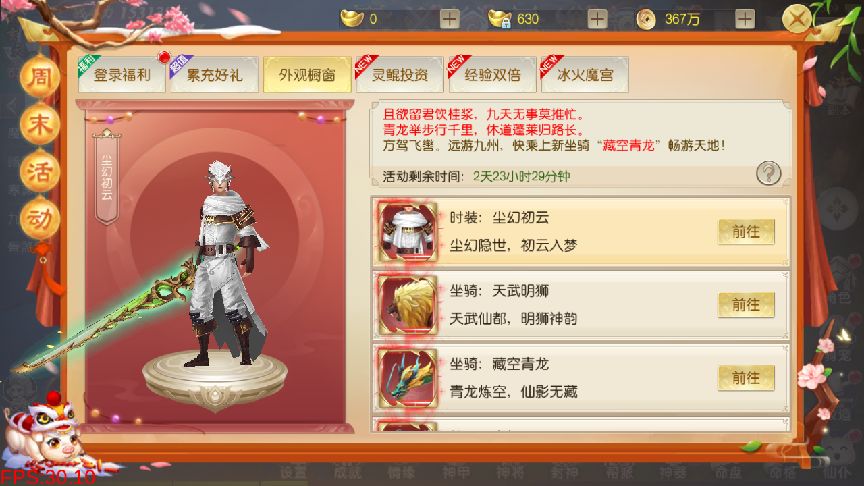Add bound ingots with plus beside 630

[x=597, y=19]
